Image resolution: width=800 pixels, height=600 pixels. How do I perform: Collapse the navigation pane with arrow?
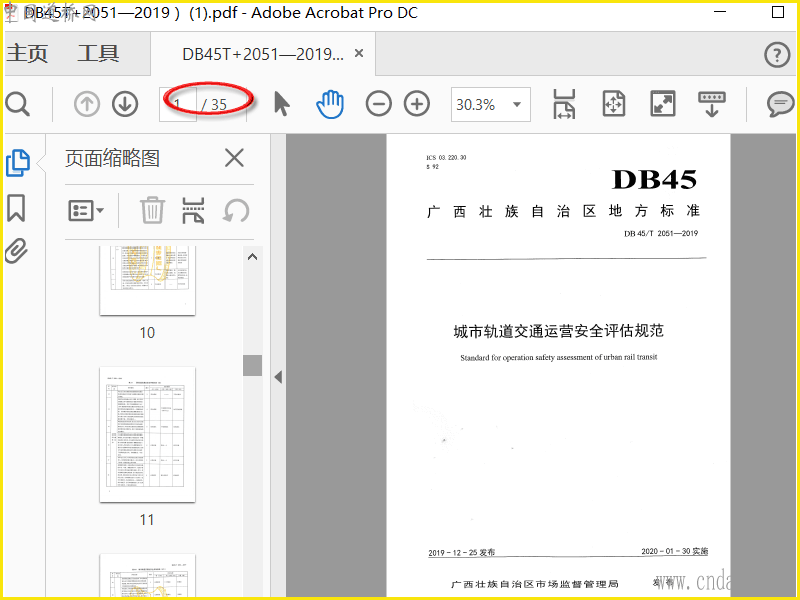(x=278, y=377)
